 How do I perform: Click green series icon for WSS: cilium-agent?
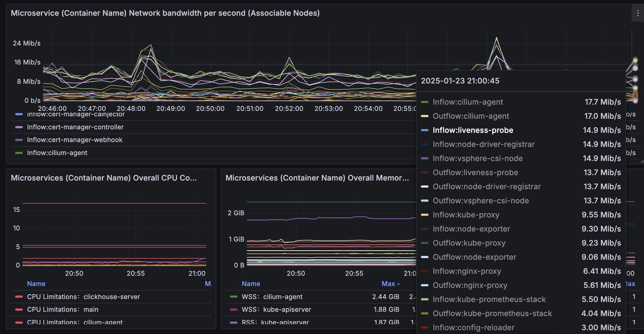click(234, 297)
